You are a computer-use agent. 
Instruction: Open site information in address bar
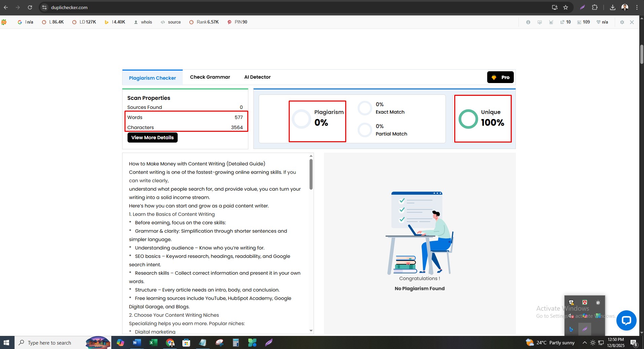pyautogui.click(x=44, y=7)
